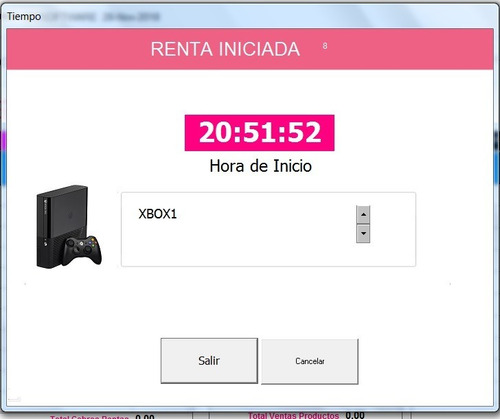The height and width of the screenshot is (419, 500).
Task: Click the RENTA INICIADA header banner
Action: (250, 49)
